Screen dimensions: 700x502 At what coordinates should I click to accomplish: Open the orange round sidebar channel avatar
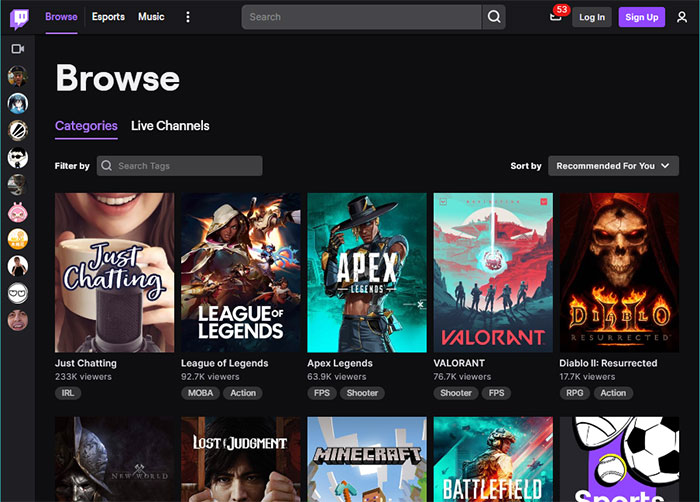pos(18,239)
